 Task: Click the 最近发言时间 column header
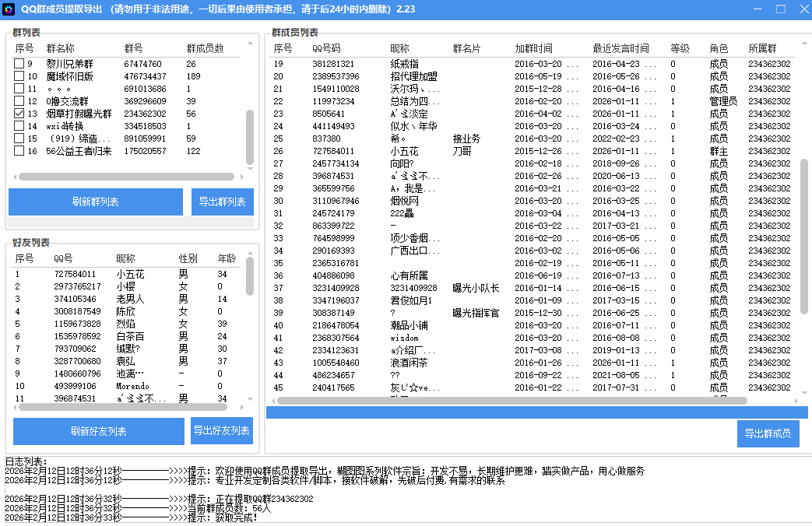click(620, 48)
